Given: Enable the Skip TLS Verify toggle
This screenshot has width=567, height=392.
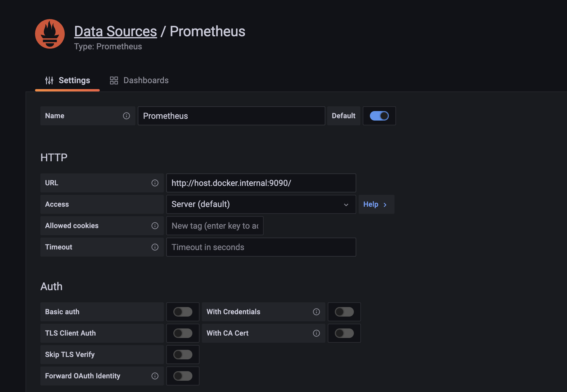Looking at the screenshot, I should click(x=183, y=355).
